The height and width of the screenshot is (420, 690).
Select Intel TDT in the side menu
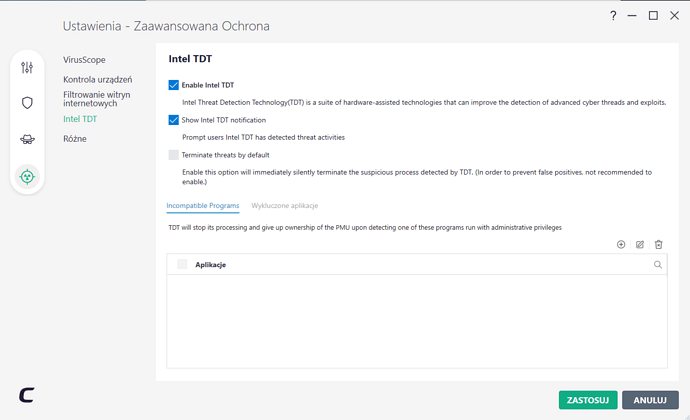80,119
